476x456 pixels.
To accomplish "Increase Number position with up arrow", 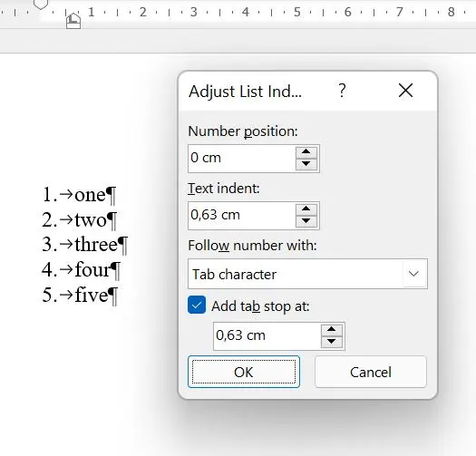I will coord(306,152).
